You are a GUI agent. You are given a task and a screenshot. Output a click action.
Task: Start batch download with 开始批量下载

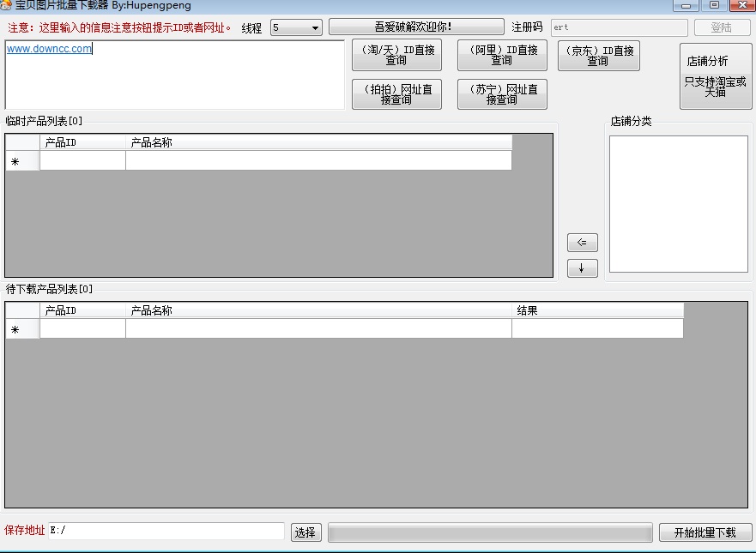pos(705,532)
